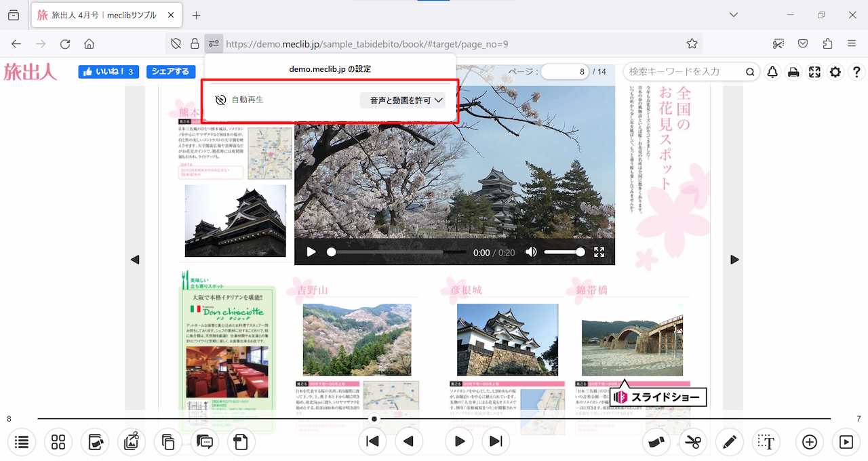Image resolution: width=868 pixels, height=461 pixels.
Task: Toggle the viewer's fullscreen mode
Action: point(814,72)
